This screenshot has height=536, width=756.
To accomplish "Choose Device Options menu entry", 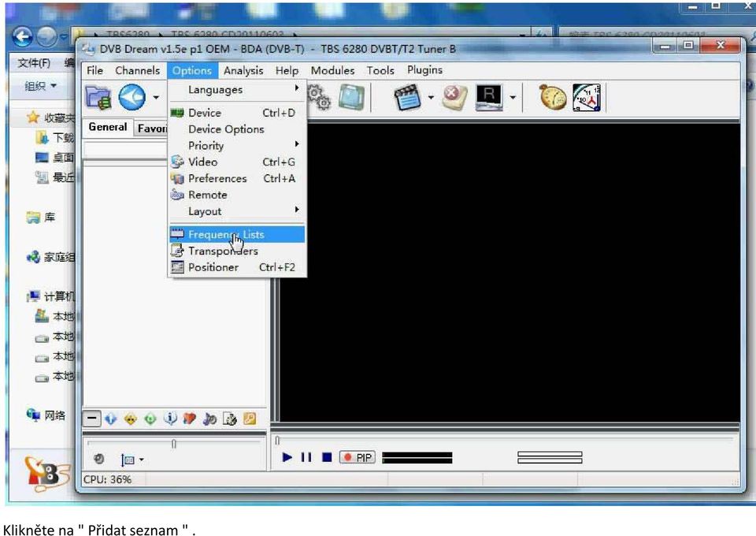I will [237, 129].
